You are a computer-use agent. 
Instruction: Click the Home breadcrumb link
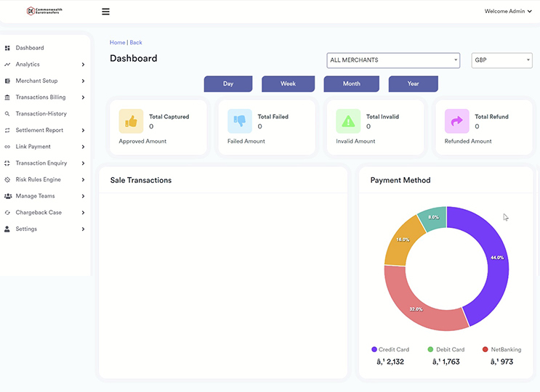pos(117,43)
